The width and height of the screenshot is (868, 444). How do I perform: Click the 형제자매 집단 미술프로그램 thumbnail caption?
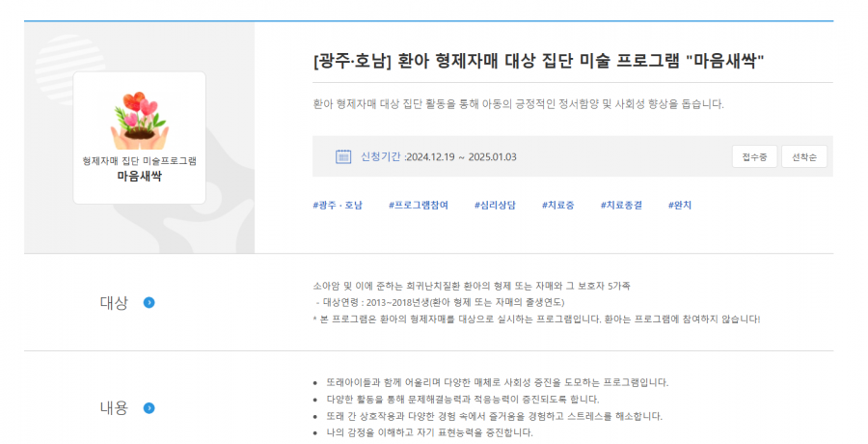click(140, 161)
